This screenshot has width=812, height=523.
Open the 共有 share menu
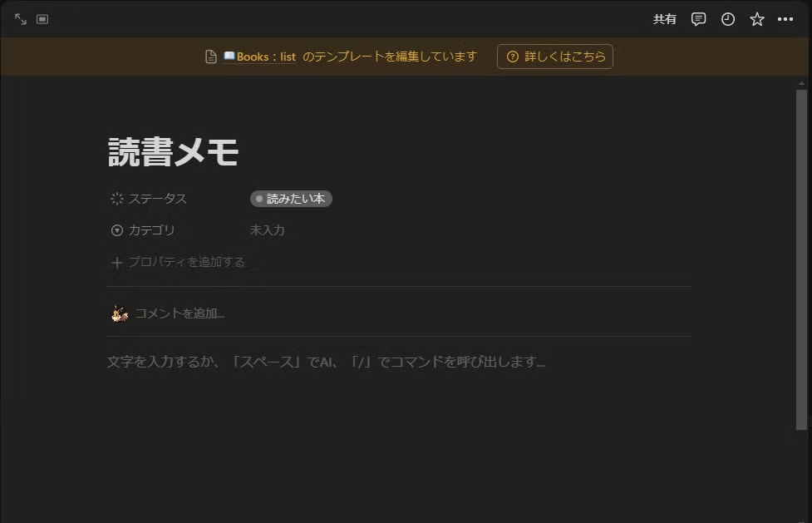click(664, 19)
